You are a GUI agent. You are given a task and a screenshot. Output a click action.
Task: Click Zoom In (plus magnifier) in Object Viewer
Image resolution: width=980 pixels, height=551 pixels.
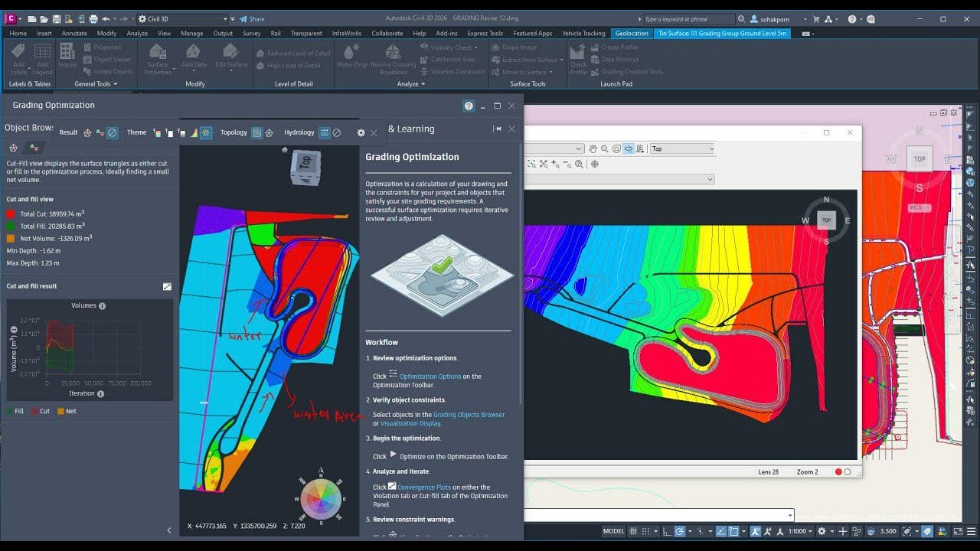point(555,164)
